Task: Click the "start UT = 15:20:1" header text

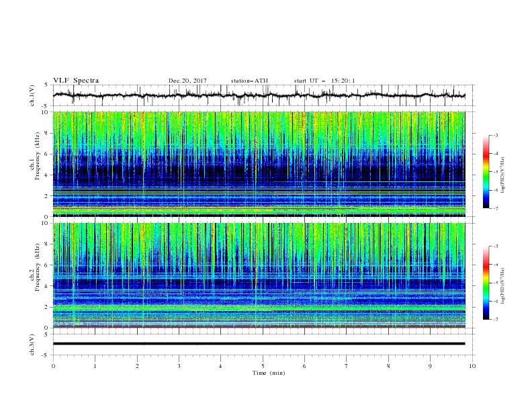Action: 324,81
